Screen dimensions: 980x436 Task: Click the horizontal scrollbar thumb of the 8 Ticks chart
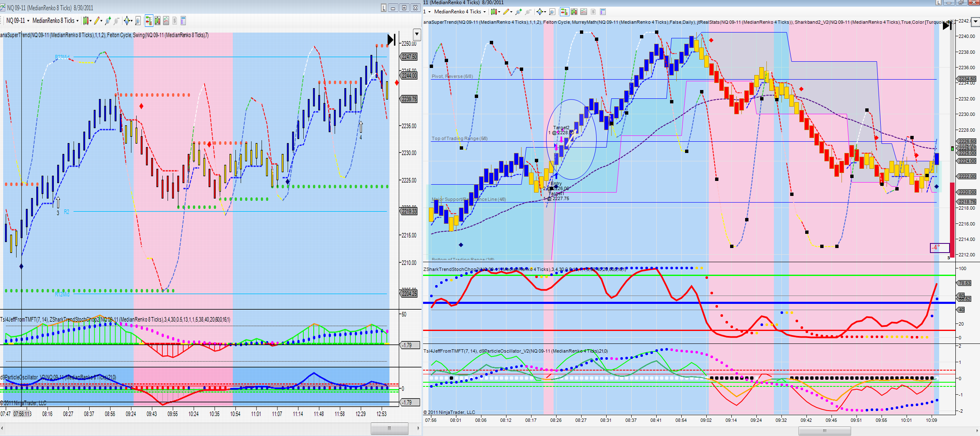[x=389, y=428]
